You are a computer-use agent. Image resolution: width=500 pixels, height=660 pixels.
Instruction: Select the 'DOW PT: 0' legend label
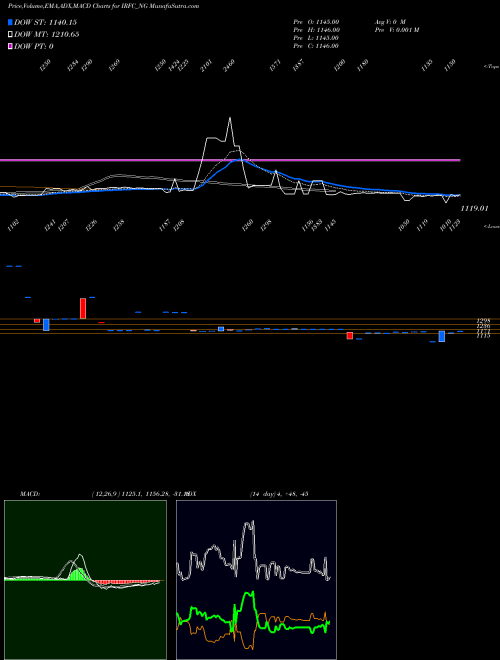coord(33,46)
